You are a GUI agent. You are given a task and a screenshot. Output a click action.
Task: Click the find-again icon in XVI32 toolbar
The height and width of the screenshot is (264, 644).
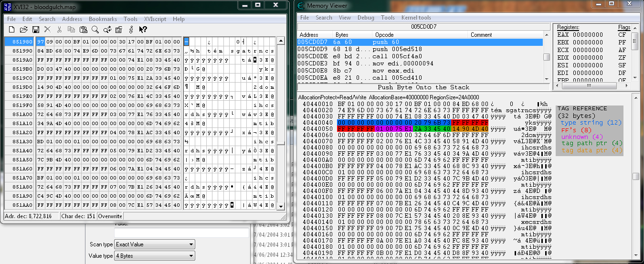click(107, 30)
